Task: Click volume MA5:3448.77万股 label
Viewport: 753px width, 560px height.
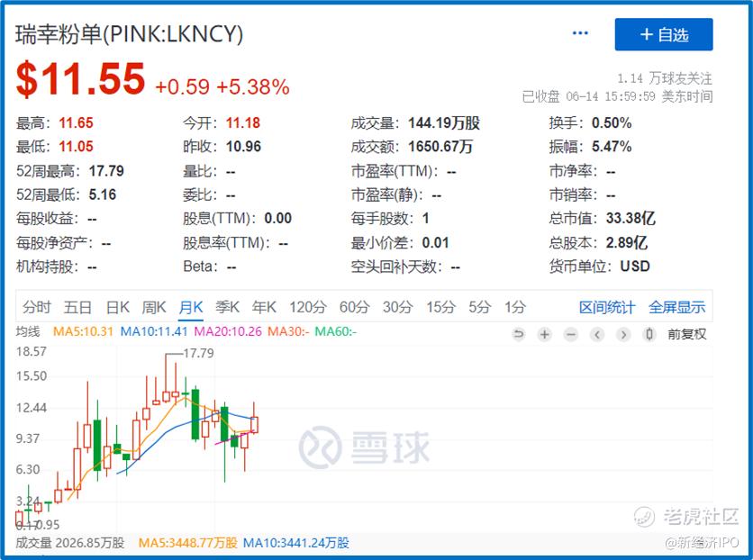Action: click(187, 543)
